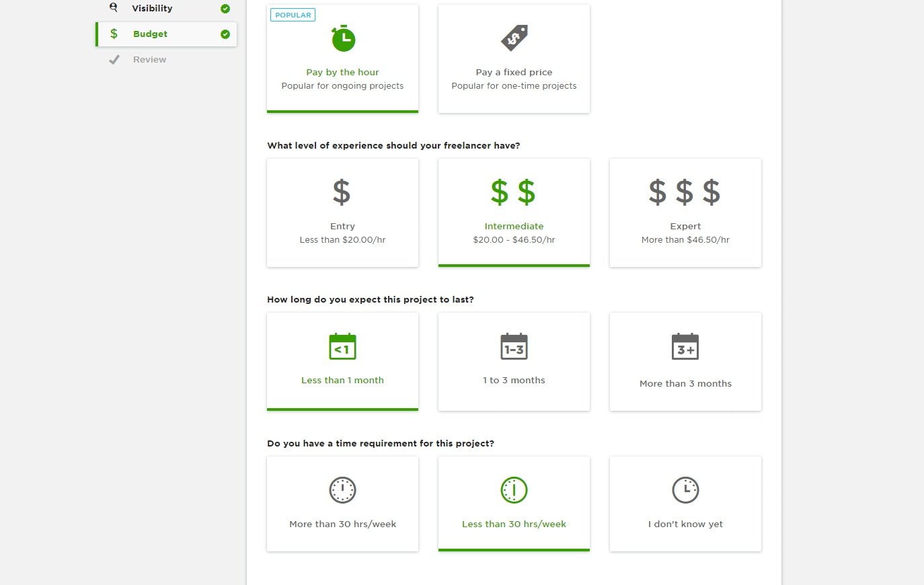The width and height of the screenshot is (924, 585).
Task: Click 'Less than $20.00/hr' text
Action: coord(342,240)
